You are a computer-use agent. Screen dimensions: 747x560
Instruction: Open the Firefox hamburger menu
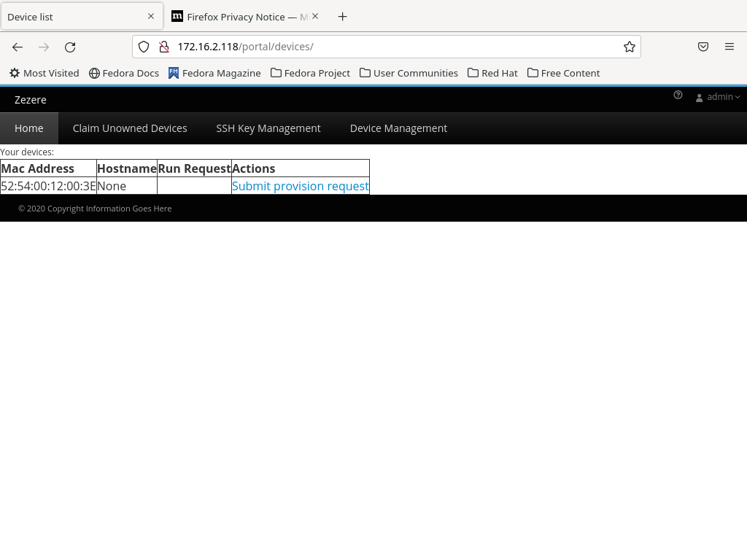click(x=729, y=47)
